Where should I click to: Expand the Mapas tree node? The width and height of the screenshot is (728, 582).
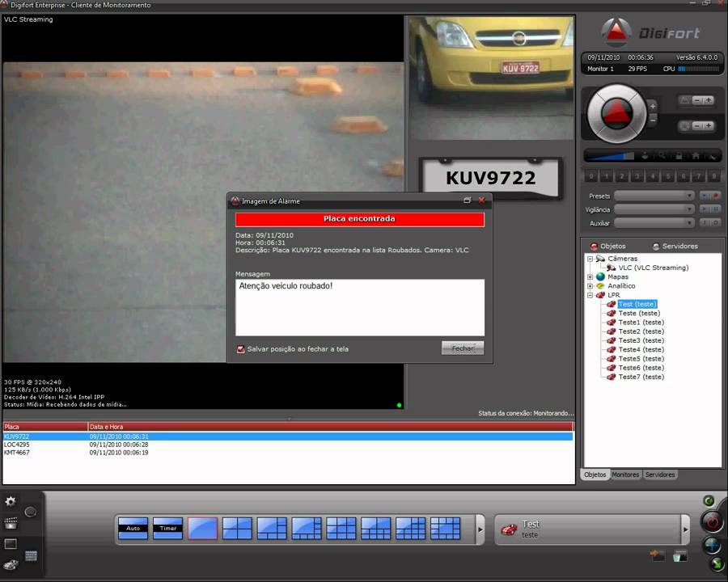[x=590, y=277]
